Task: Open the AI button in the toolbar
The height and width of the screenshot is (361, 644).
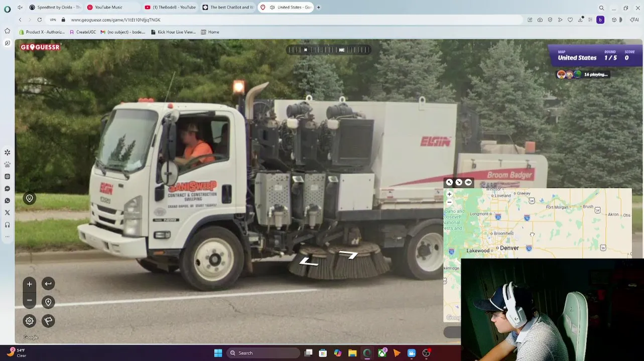Action: pyautogui.click(x=635, y=20)
